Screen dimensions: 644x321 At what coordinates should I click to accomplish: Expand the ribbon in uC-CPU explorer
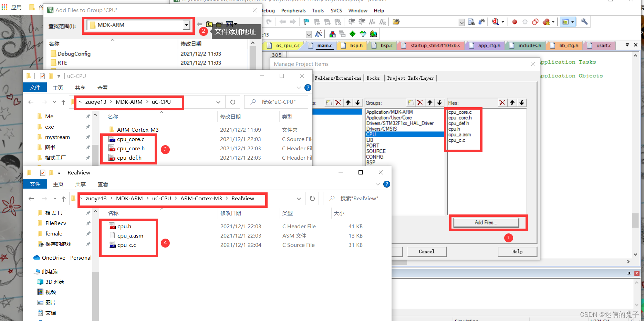[x=299, y=88]
